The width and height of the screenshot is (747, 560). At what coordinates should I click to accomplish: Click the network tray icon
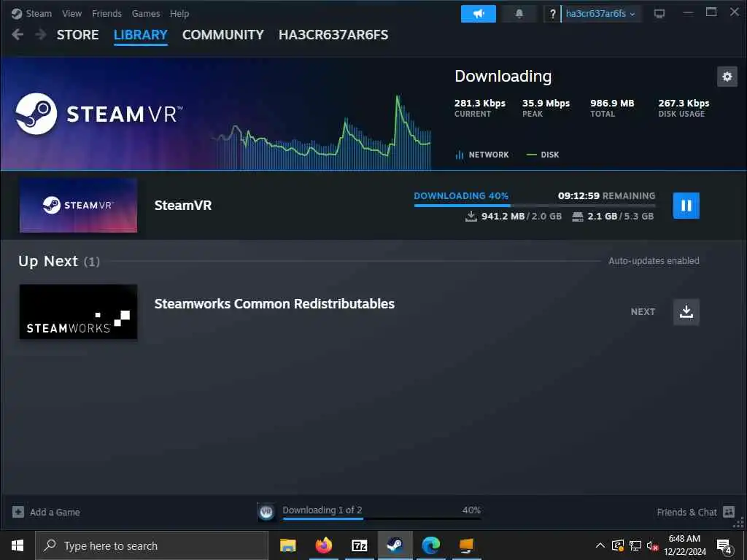635,545
